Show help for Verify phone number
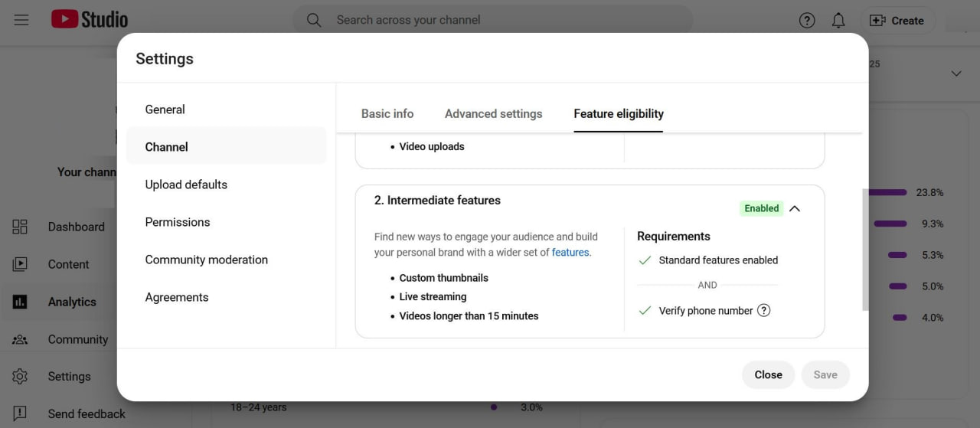The height and width of the screenshot is (428, 980). [x=763, y=311]
